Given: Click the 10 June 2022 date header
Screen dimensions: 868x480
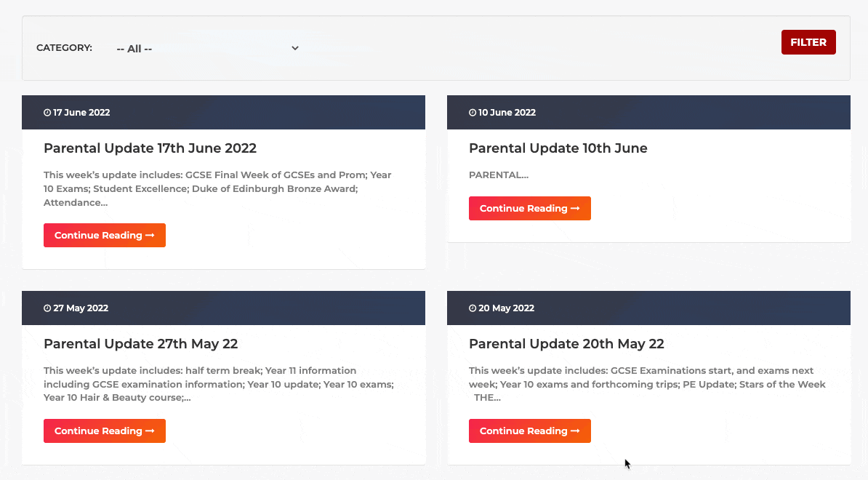Looking at the screenshot, I should pos(648,113).
